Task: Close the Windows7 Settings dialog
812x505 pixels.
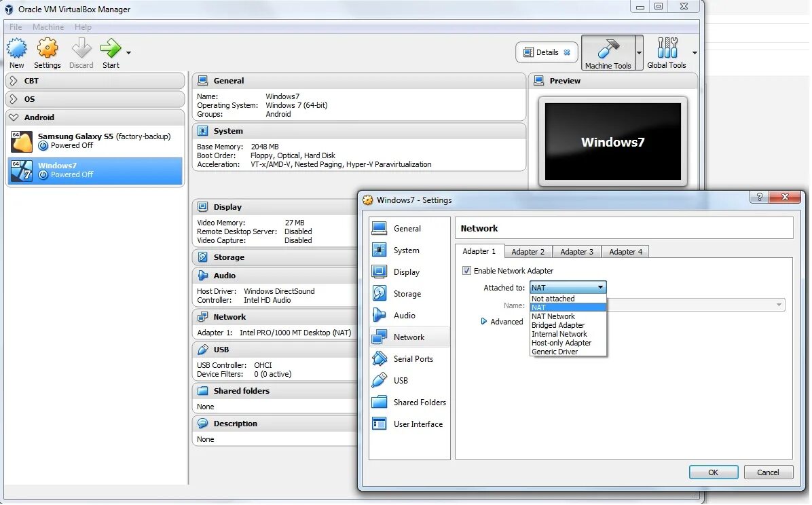Action: tap(785, 197)
